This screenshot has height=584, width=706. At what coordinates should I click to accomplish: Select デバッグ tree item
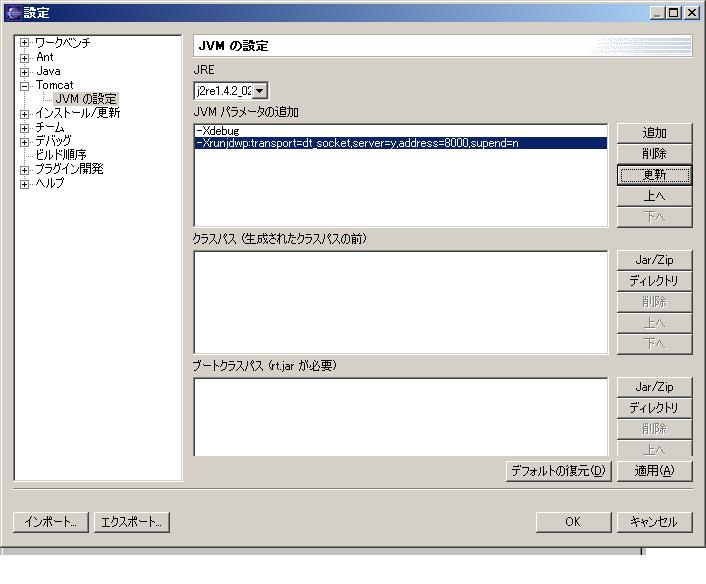point(53,141)
